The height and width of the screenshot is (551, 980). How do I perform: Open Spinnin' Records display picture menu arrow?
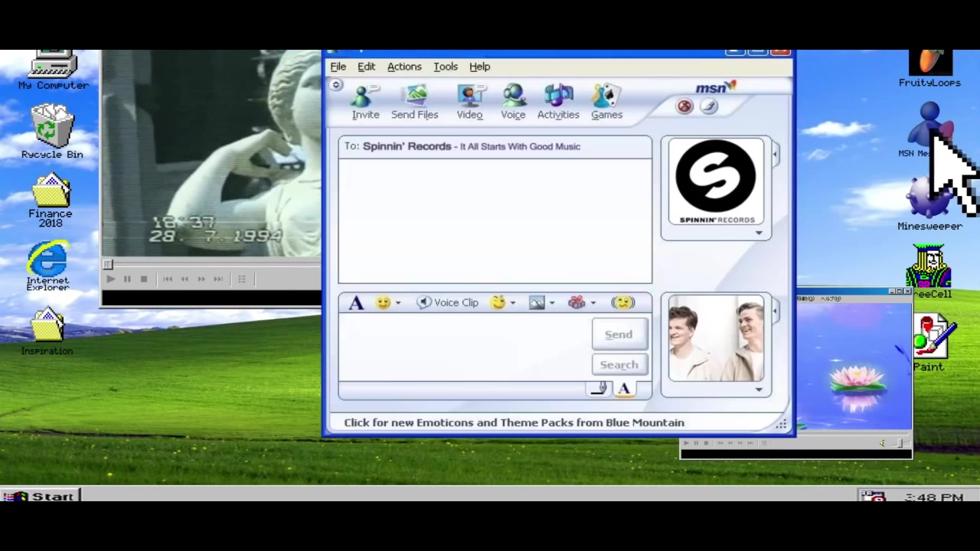pos(759,233)
